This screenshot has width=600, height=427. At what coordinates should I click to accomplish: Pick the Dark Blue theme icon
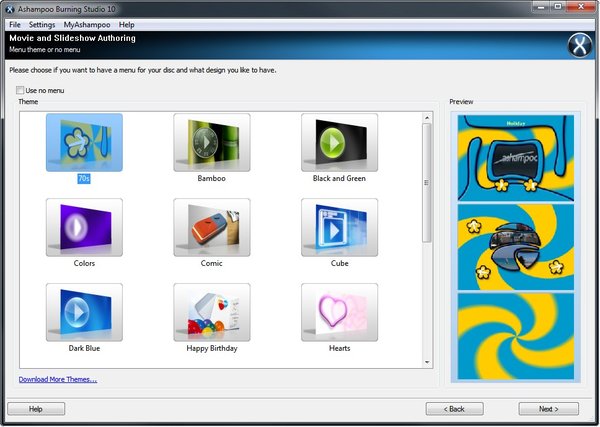[x=84, y=312]
